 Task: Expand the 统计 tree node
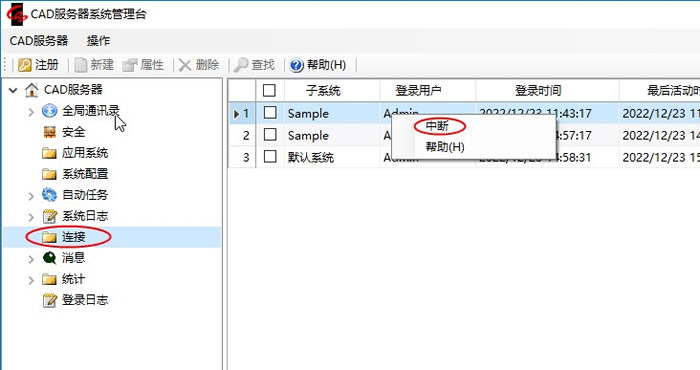pos(31,280)
